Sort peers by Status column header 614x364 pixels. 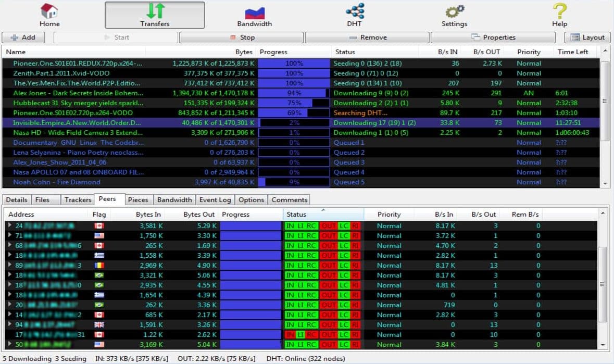click(x=297, y=215)
